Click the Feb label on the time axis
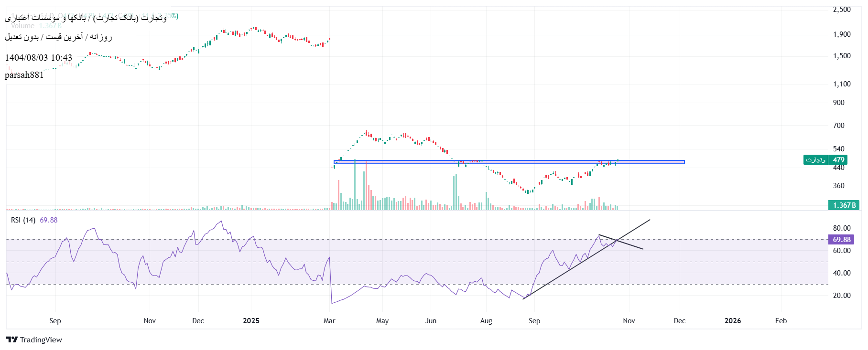The width and height of the screenshot is (868, 350). tap(781, 321)
